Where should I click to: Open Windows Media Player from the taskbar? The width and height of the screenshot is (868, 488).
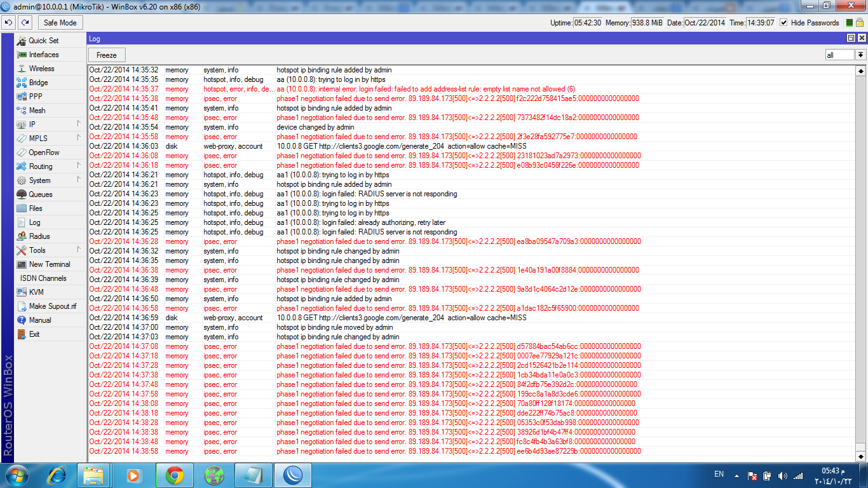pyautogui.click(x=133, y=475)
